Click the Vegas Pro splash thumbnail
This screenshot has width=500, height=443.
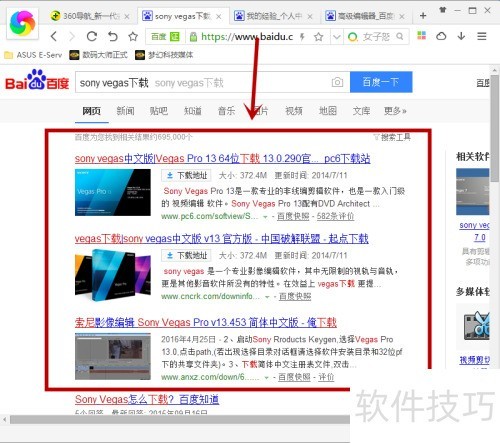tap(113, 192)
